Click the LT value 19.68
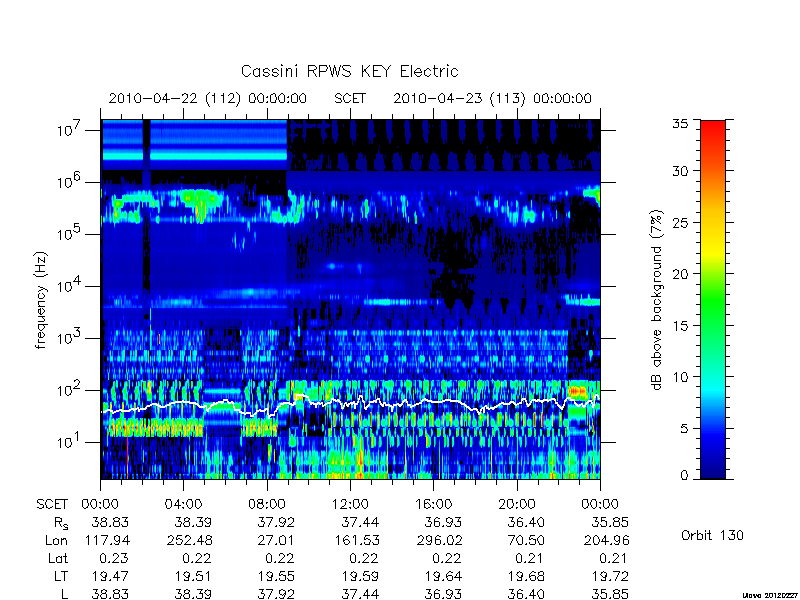This screenshot has height=600, width=800. point(527,577)
